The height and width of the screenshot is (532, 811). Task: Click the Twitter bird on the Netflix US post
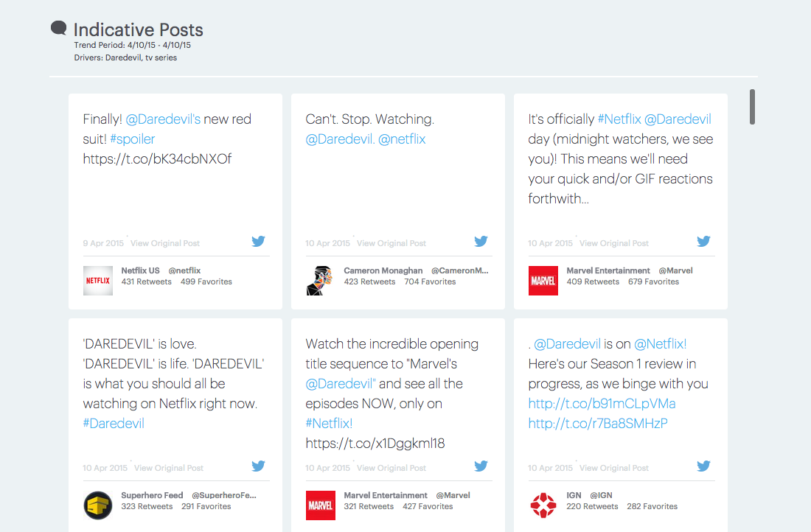tap(258, 242)
